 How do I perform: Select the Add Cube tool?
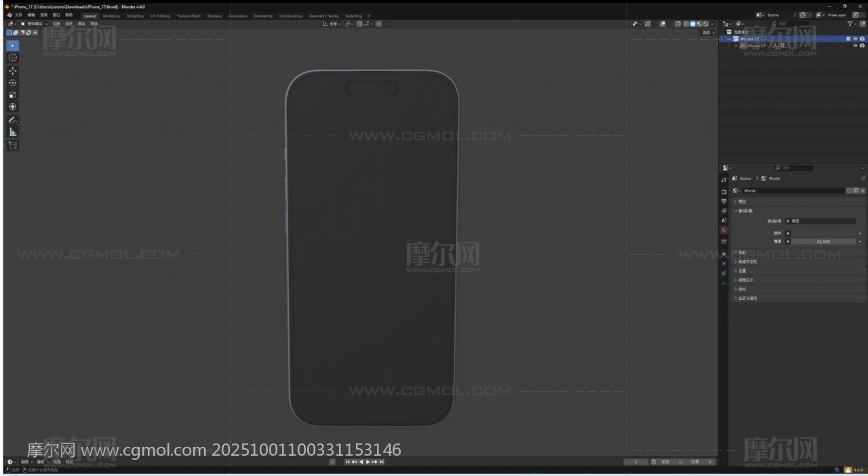pos(13,145)
